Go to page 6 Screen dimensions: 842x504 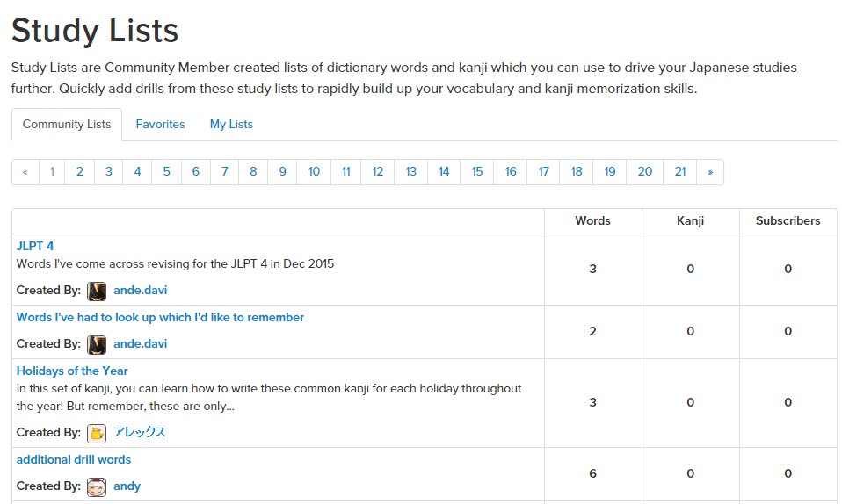pos(195,172)
